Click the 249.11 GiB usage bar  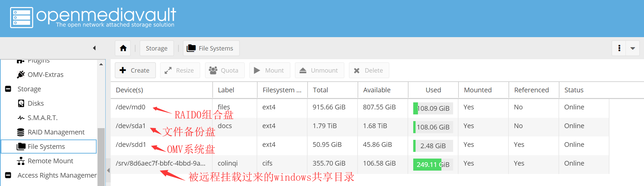433,165
